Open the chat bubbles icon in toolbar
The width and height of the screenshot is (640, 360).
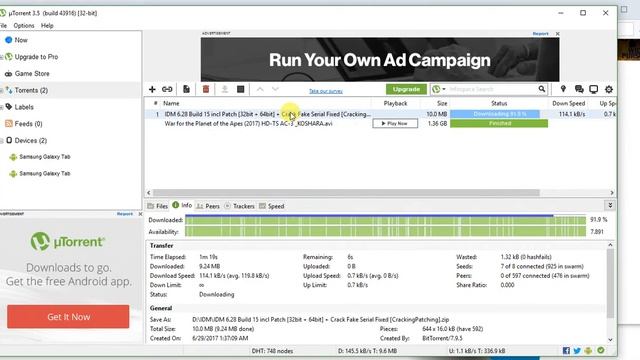pyautogui.click(x=579, y=89)
